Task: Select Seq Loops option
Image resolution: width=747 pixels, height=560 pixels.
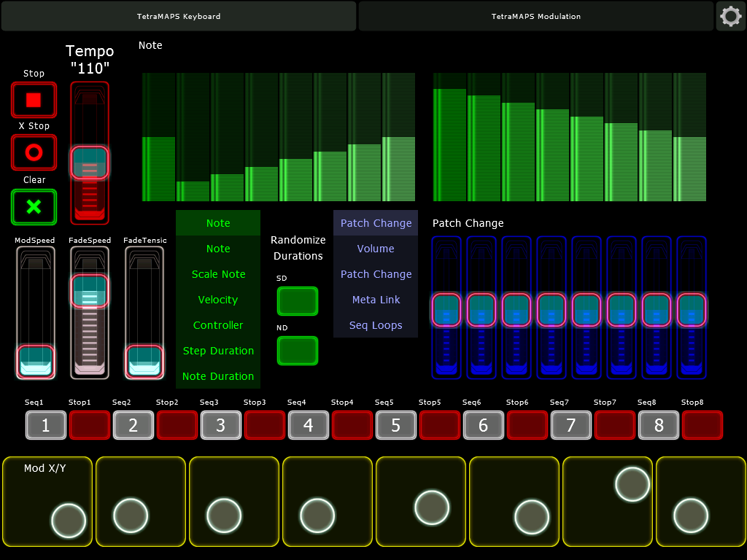Action: 376,325
